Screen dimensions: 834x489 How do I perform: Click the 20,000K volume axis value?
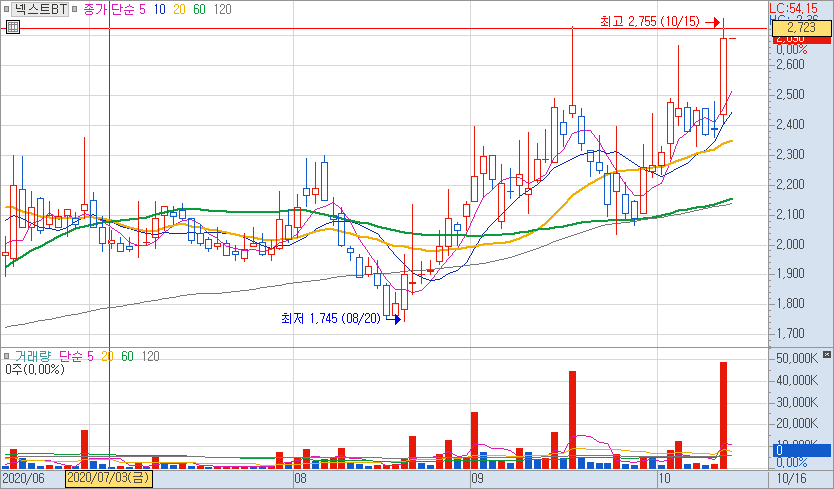797,424
